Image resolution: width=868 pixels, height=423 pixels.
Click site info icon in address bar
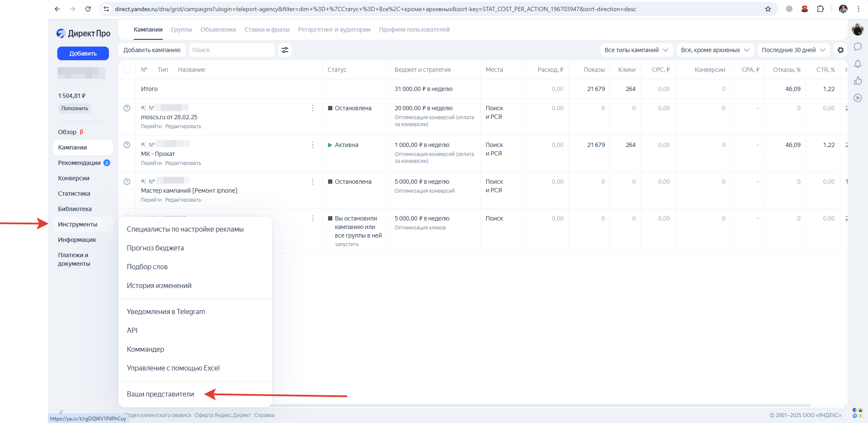(x=106, y=9)
